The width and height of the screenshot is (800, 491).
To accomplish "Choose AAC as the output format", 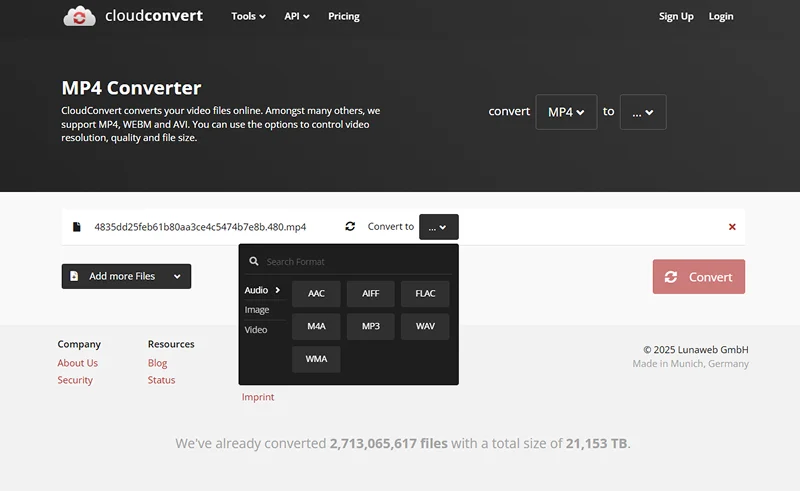I will [316, 293].
